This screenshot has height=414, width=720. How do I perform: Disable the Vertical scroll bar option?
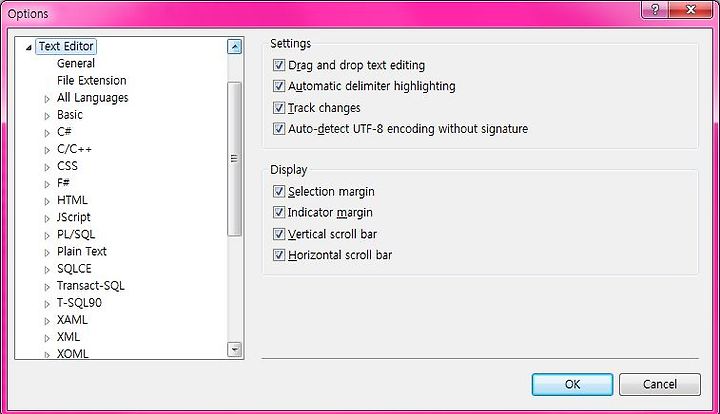(279, 234)
